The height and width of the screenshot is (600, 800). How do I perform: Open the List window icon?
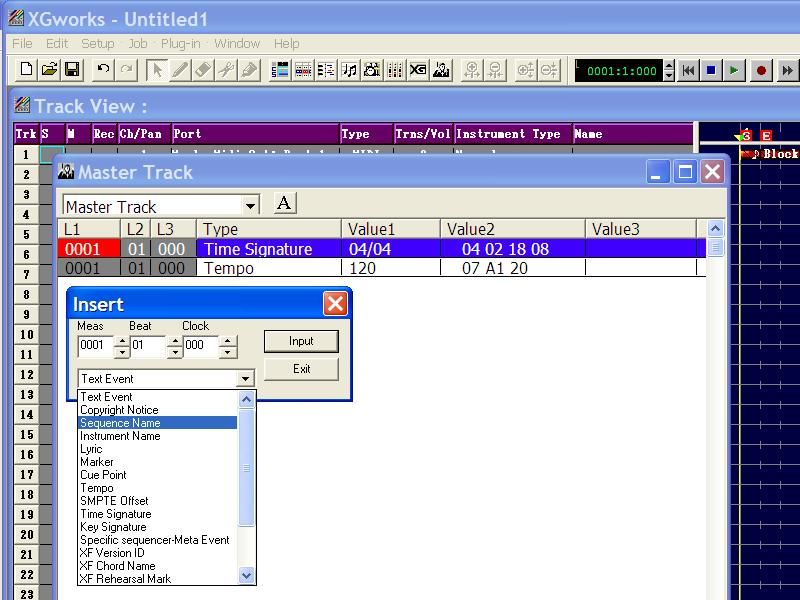pos(326,69)
